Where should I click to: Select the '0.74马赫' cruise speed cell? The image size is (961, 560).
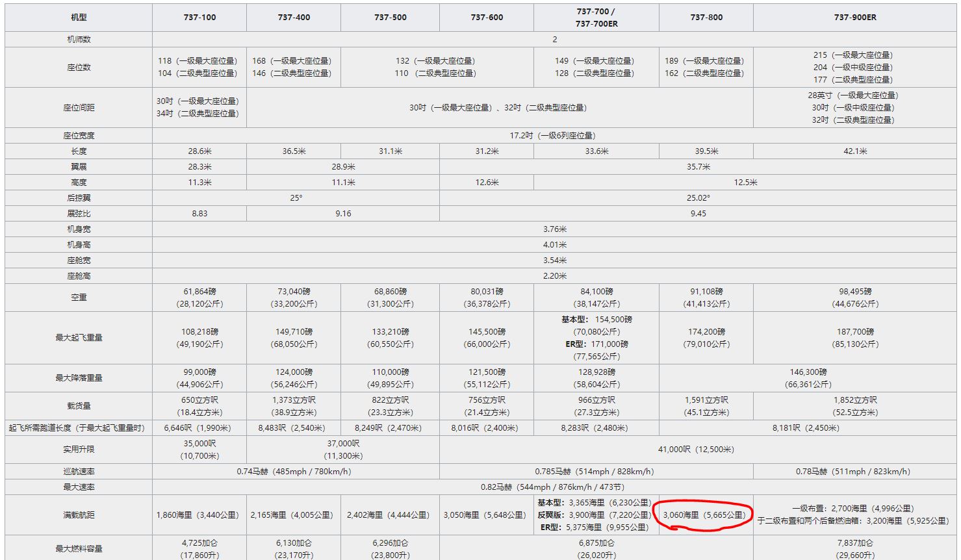pyautogui.click(x=296, y=471)
